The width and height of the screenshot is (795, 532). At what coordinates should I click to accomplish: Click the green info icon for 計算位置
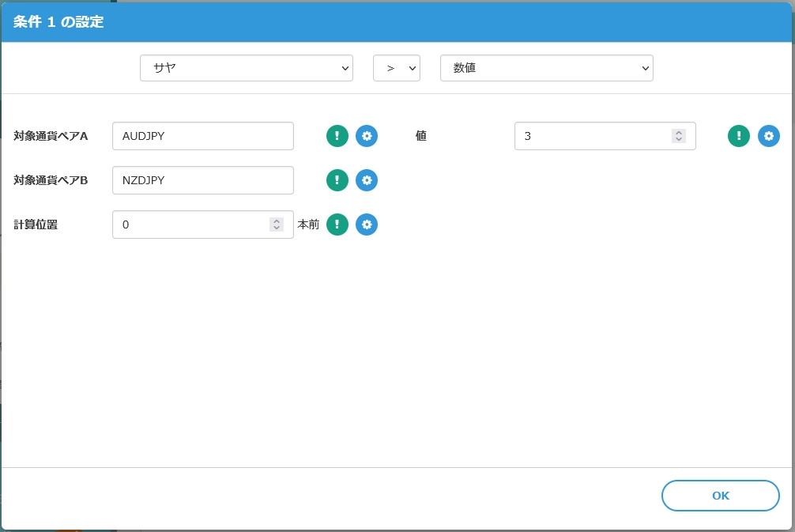[x=337, y=224]
